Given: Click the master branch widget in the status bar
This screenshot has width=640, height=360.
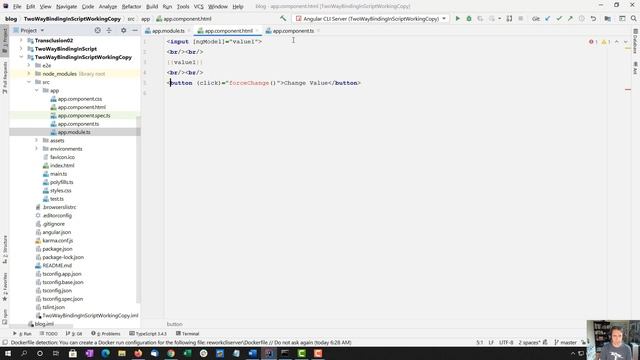Looking at the screenshot, I should tap(565, 342).
